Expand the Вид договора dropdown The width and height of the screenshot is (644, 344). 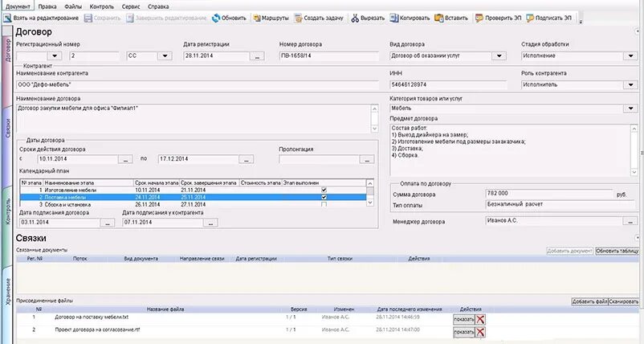pos(499,56)
